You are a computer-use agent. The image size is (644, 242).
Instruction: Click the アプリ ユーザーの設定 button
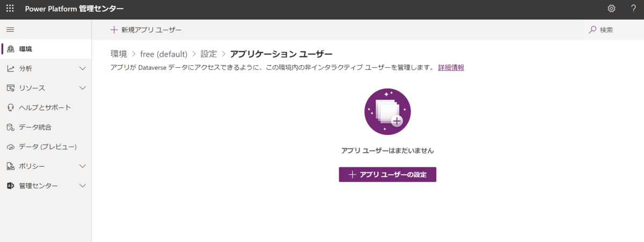387,174
